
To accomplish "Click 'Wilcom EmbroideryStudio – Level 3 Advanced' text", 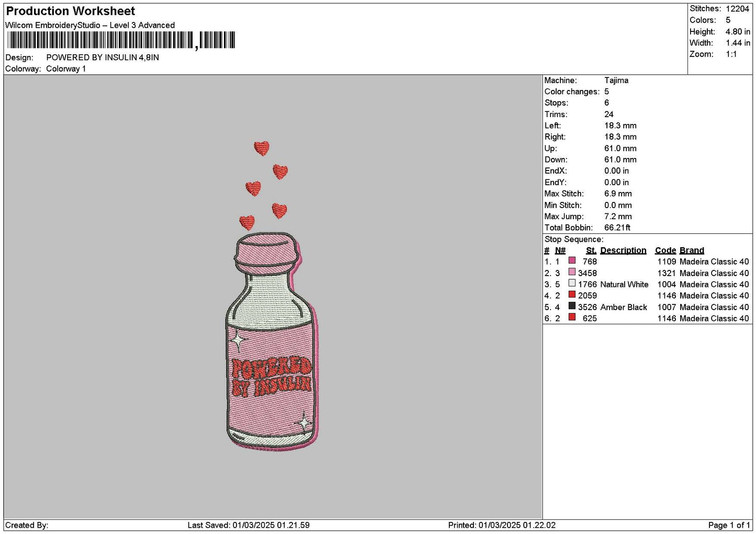I will coord(90,25).
